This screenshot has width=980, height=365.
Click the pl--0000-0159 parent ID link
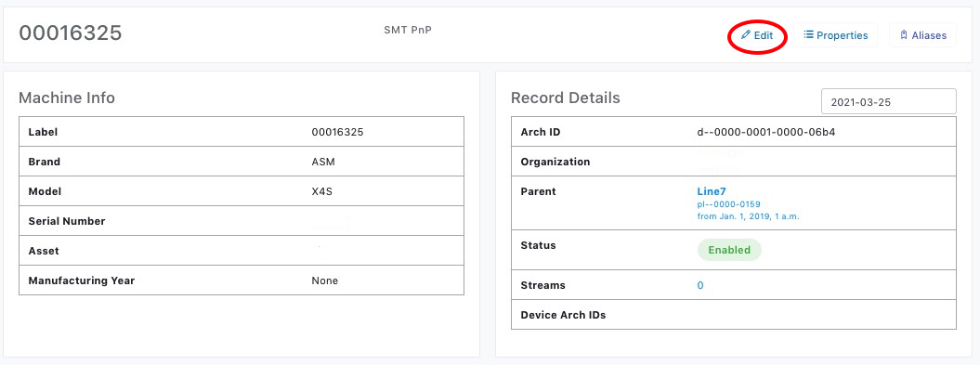pyautogui.click(x=729, y=204)
